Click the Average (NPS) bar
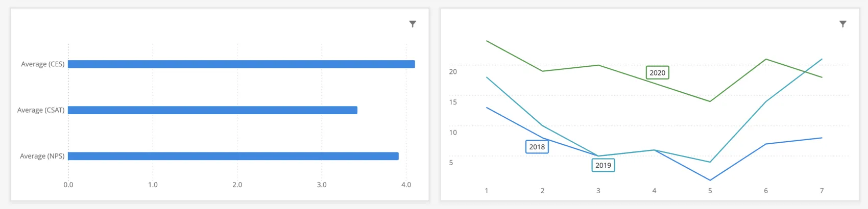Viewport: 868px width, 209px height. [x=233, y=156]
